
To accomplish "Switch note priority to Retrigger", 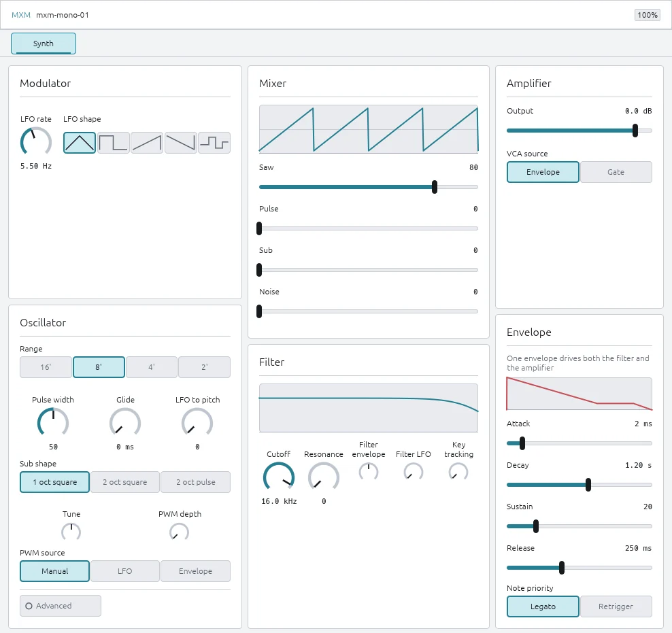I will 616,606.
